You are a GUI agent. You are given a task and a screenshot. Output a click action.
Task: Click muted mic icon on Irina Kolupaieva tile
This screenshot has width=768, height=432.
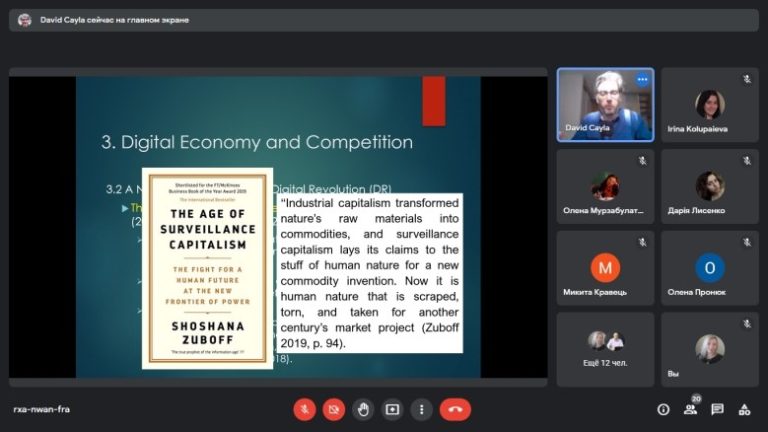click(746, 79)
